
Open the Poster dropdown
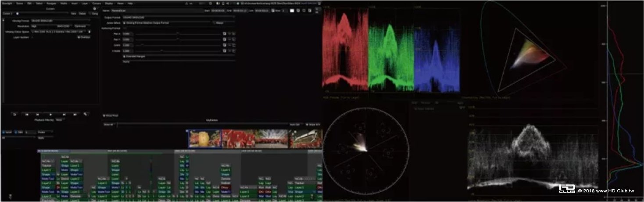click(x=45, y=132)
